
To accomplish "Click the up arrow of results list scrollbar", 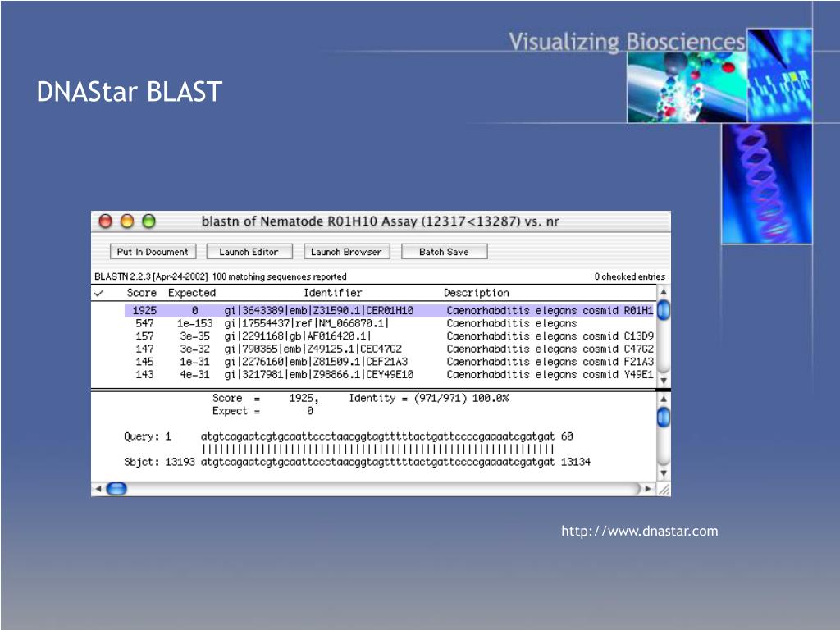I will coord(663,293).
